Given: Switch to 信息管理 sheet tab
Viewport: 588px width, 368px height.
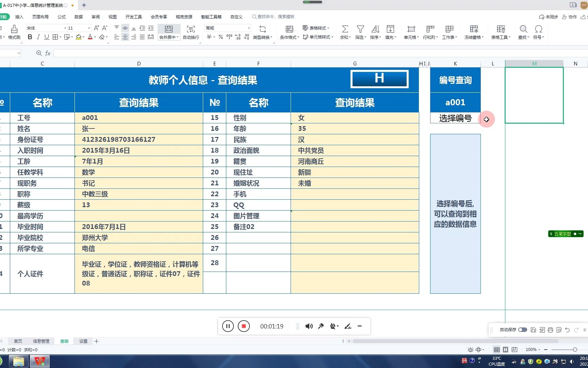Looking at the screenshot, I should pos(41,341).
